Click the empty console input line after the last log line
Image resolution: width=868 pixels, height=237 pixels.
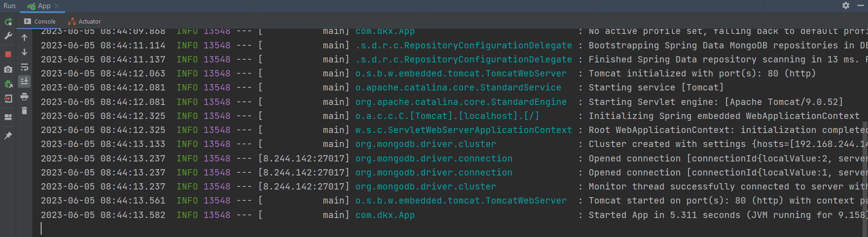click(448, 229)
